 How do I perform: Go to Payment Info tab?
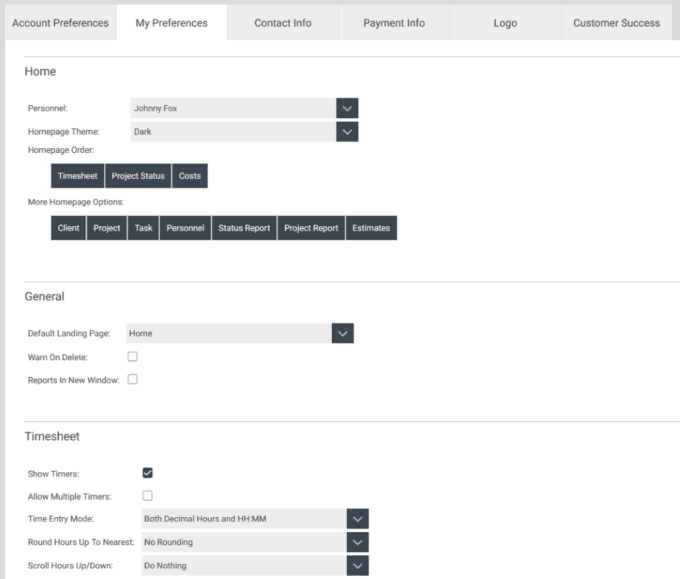click(394, 23)
